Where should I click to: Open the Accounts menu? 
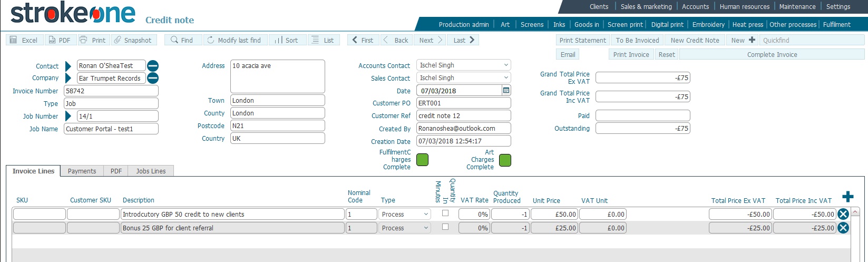(x=695, y=7)
